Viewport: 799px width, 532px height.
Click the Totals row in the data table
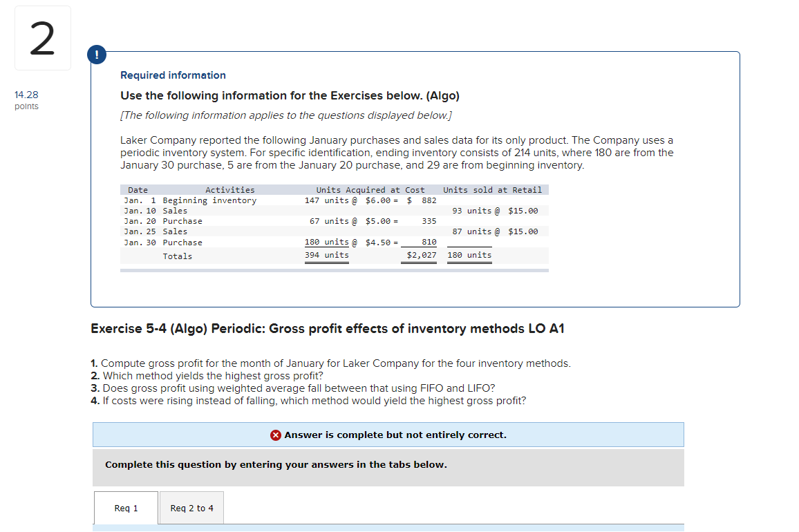[177, 256]
